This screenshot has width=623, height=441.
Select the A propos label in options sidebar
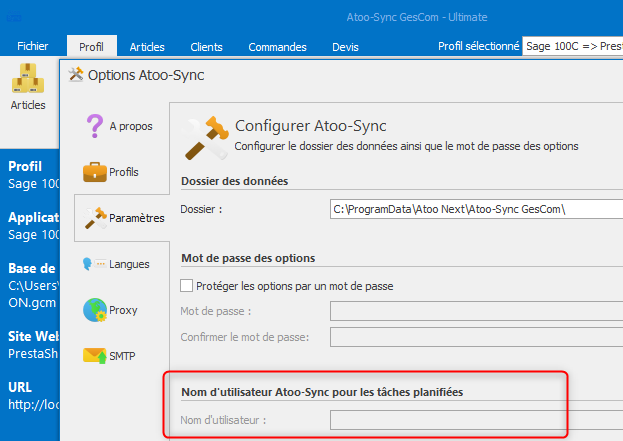pos(131,126)
